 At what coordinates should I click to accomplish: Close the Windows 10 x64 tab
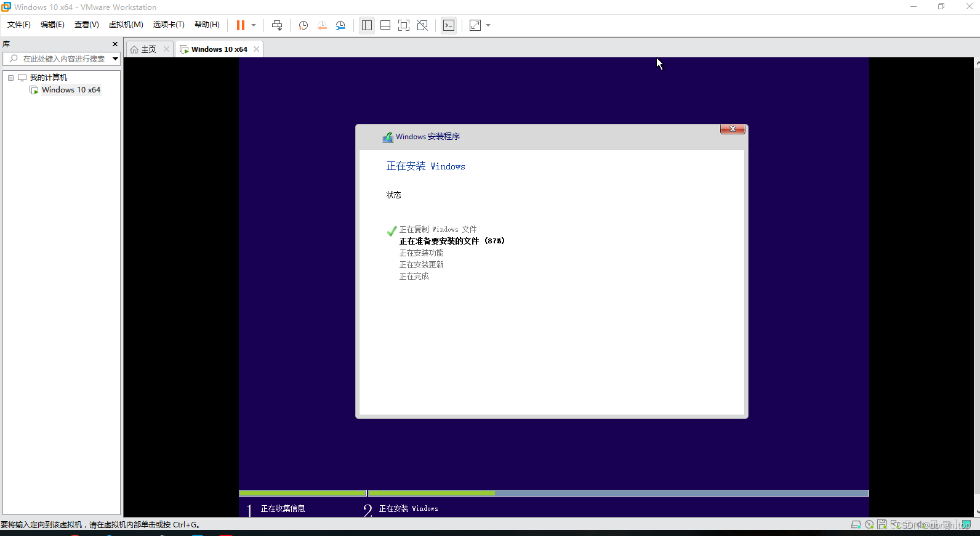tap(256, 49)
